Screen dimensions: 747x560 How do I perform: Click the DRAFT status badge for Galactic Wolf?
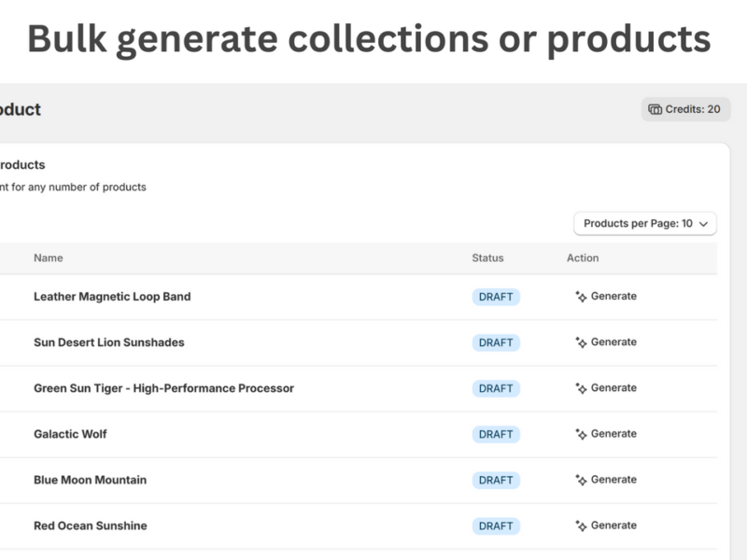[496, 434]
